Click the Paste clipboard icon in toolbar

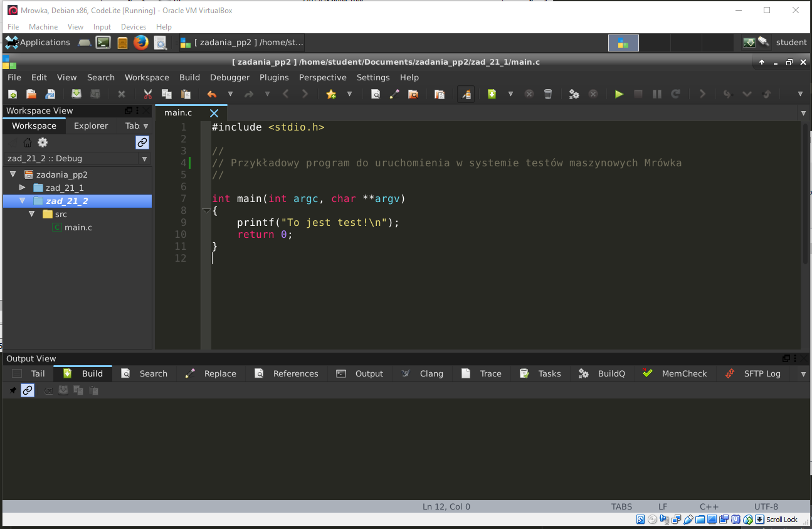(186, 94)
